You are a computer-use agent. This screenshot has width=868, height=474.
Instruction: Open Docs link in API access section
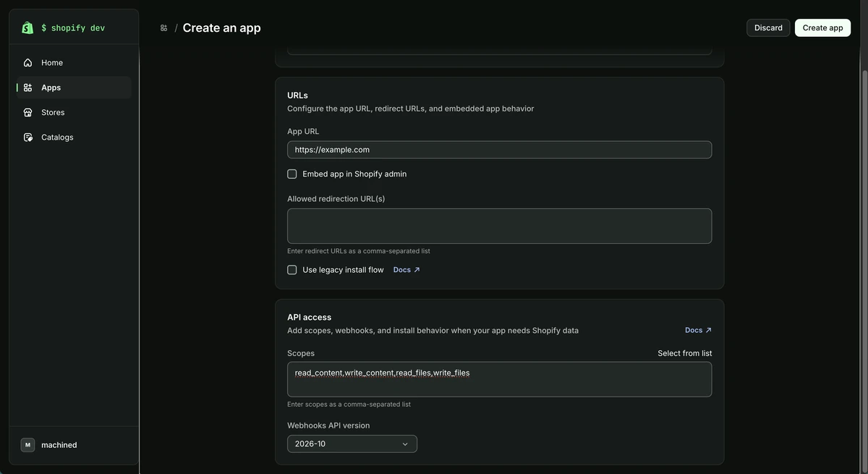[x=699, y=330]
